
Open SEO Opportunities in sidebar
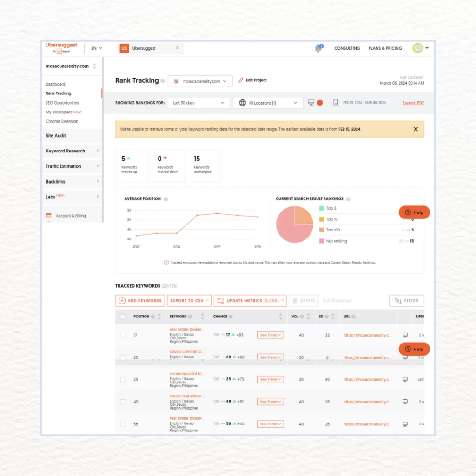[x=62, y=103]
